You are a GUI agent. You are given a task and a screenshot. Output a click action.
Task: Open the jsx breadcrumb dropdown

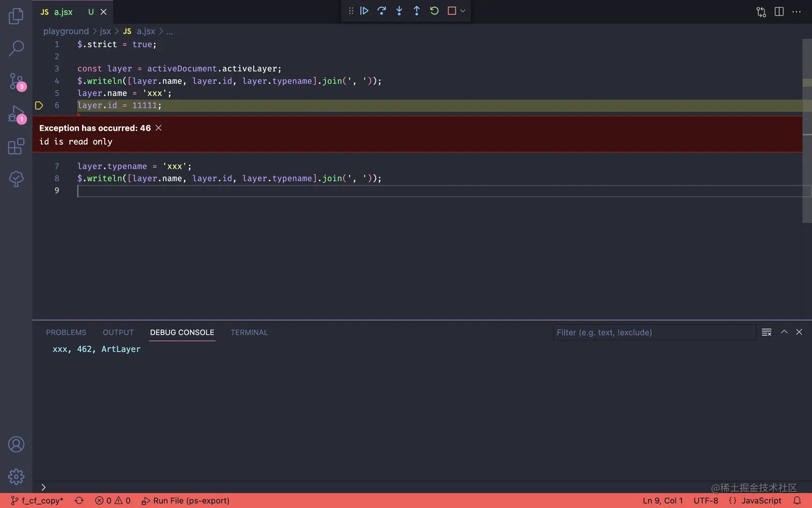pyautogui.click(x=105, y=31)
